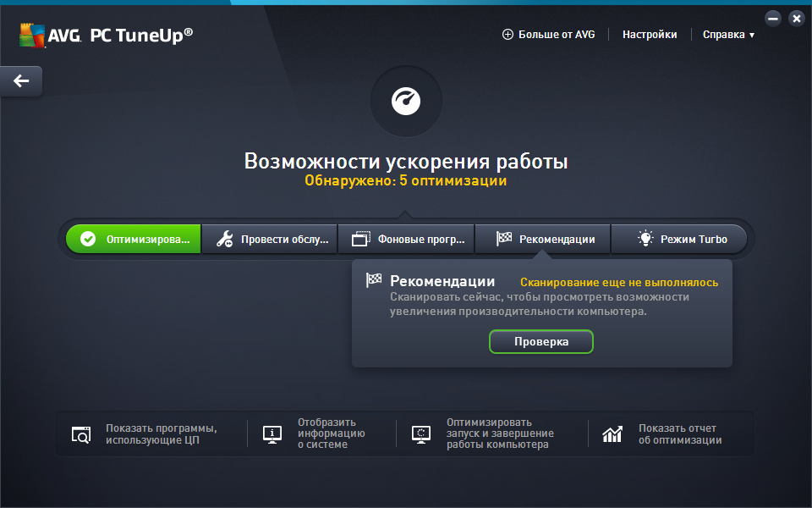Click the optimization report chart icon

[x=612, y=434]
